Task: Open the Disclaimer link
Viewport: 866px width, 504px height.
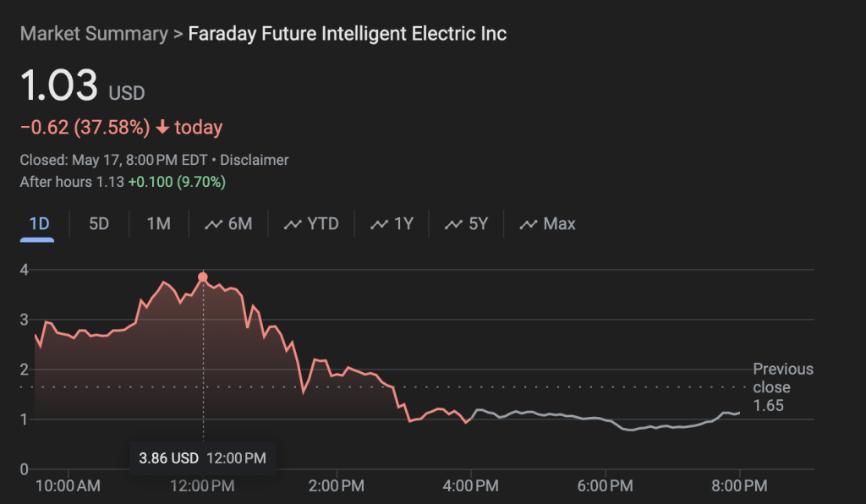Action: click(254, 160)
